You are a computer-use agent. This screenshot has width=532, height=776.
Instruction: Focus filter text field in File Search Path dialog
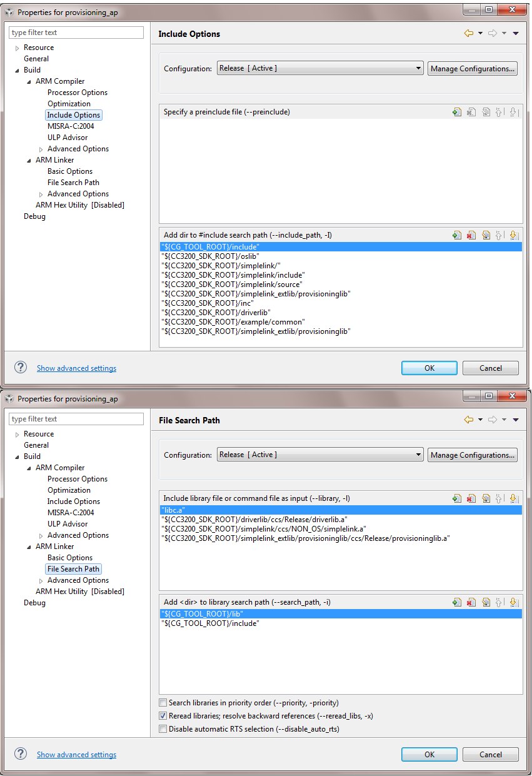click(76, 419)
